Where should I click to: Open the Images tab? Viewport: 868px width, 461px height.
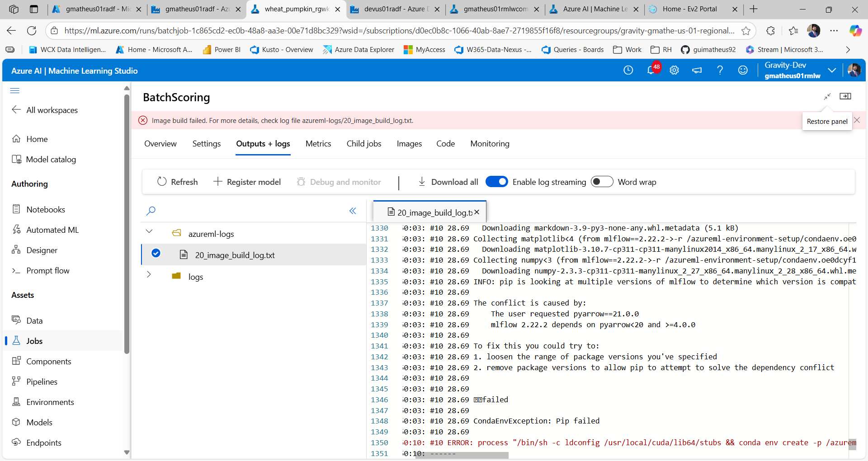409,144
